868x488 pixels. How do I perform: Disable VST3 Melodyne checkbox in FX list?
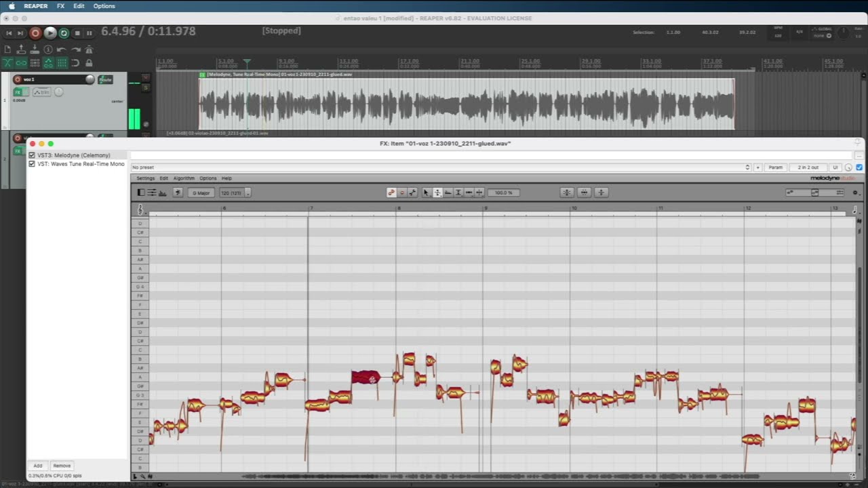pyautogui.click(x=32, y=155)
